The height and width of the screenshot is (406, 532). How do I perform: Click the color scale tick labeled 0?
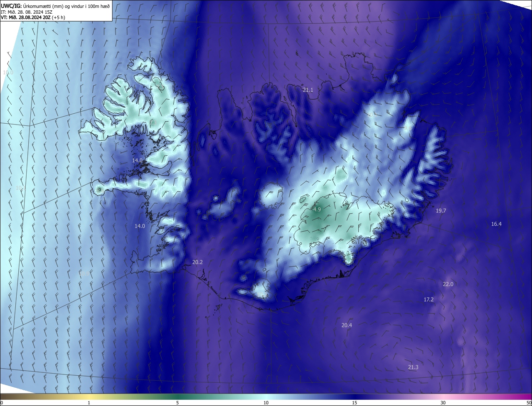point(2,403)
